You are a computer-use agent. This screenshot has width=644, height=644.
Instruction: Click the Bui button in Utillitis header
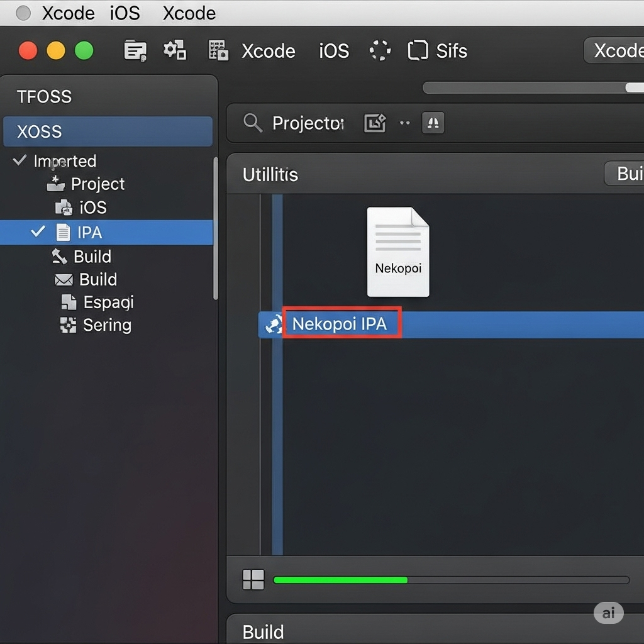pyautogui.click(x=624, y=174)
